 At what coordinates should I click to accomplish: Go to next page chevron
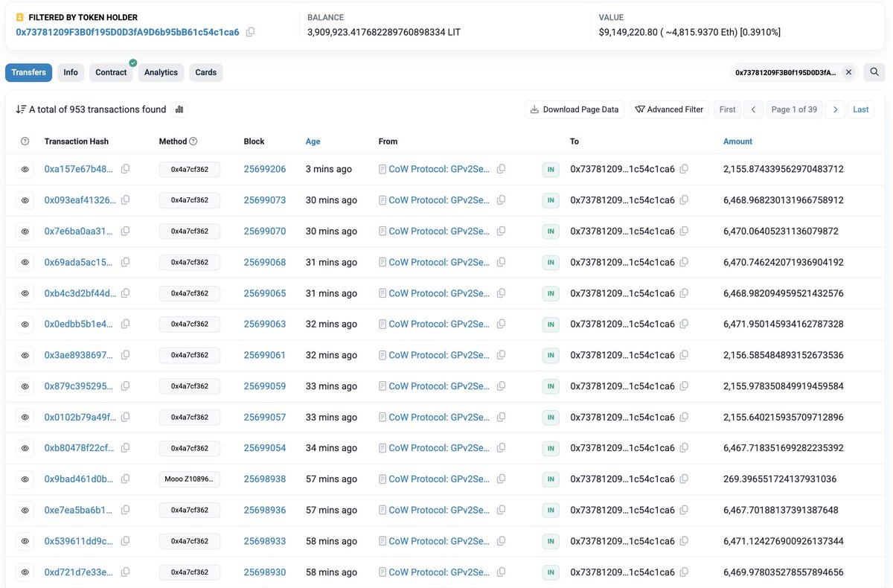point(835,109)
